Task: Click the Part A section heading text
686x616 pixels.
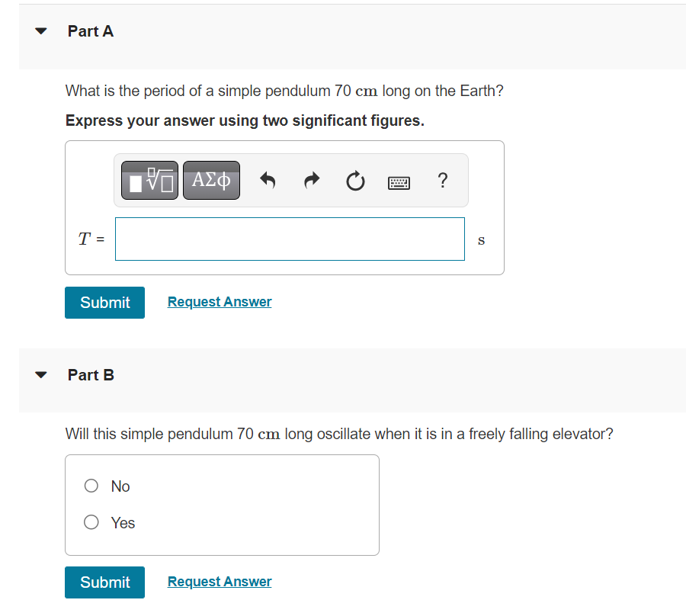Action: click(x=91, y=31)
